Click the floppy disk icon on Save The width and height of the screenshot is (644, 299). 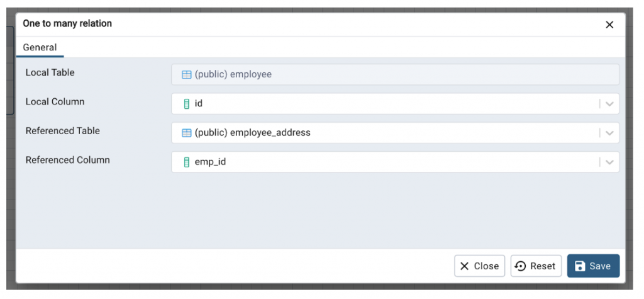click(580, 266)
